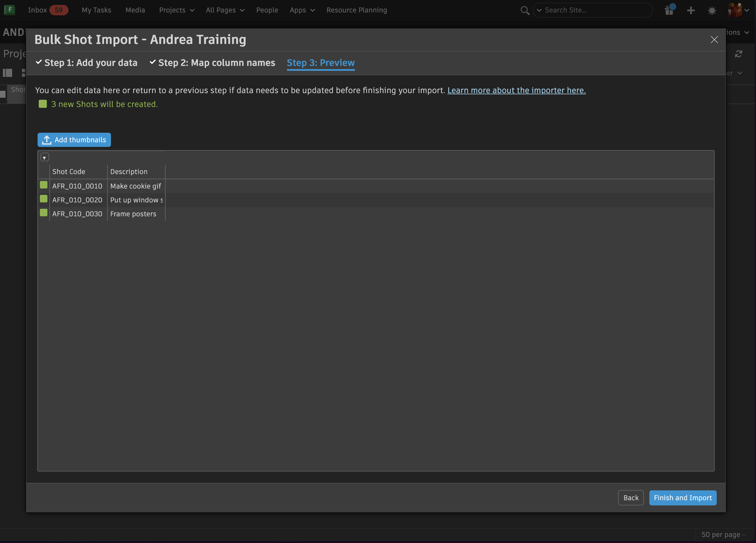Click the upload icon on Add thumbnails
This screenshot has height=543, width=756.
pos(47,140)
